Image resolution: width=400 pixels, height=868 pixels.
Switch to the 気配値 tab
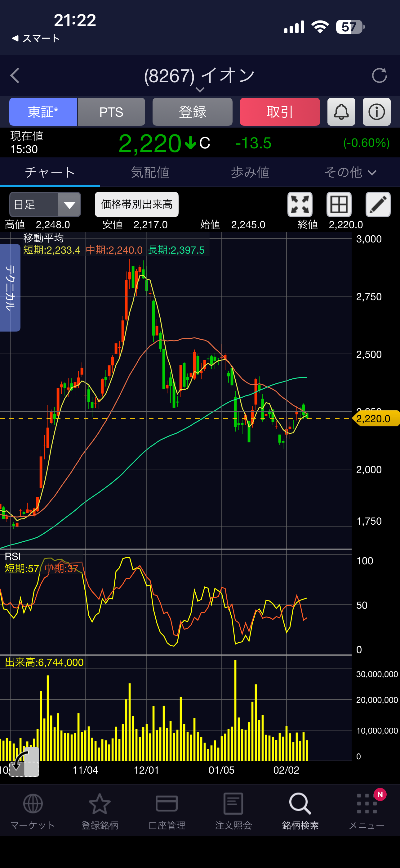[x=150, y=173]
